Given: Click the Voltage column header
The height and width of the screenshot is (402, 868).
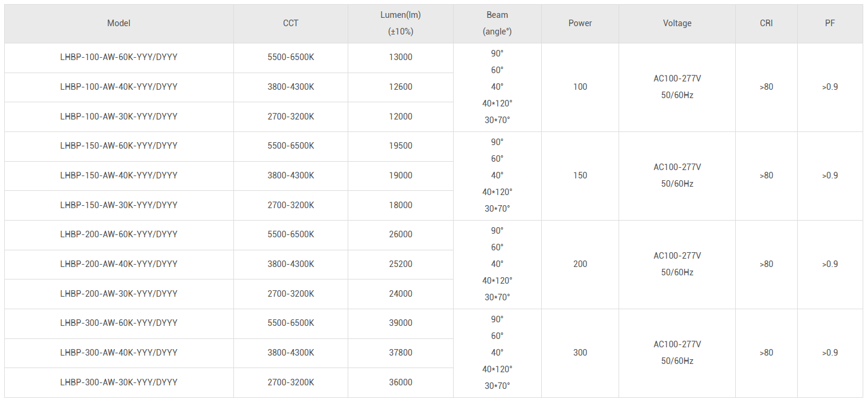Looking at the screenshot, I should point(677,23).
